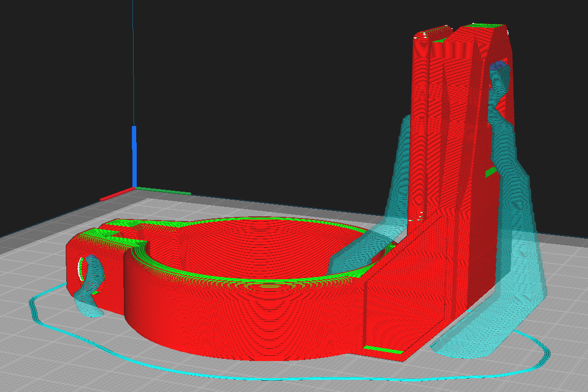Click the green Y-axis line at origin
The height and width of the screenshot is (392, 588).
point(163,191)
